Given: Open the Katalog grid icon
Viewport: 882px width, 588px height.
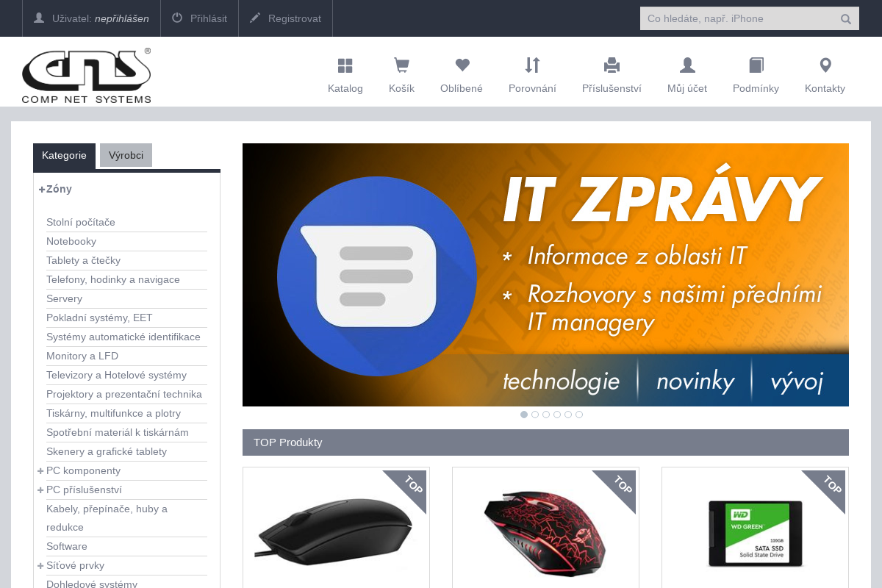Looking at the screenshot, I should coord(345,66).
